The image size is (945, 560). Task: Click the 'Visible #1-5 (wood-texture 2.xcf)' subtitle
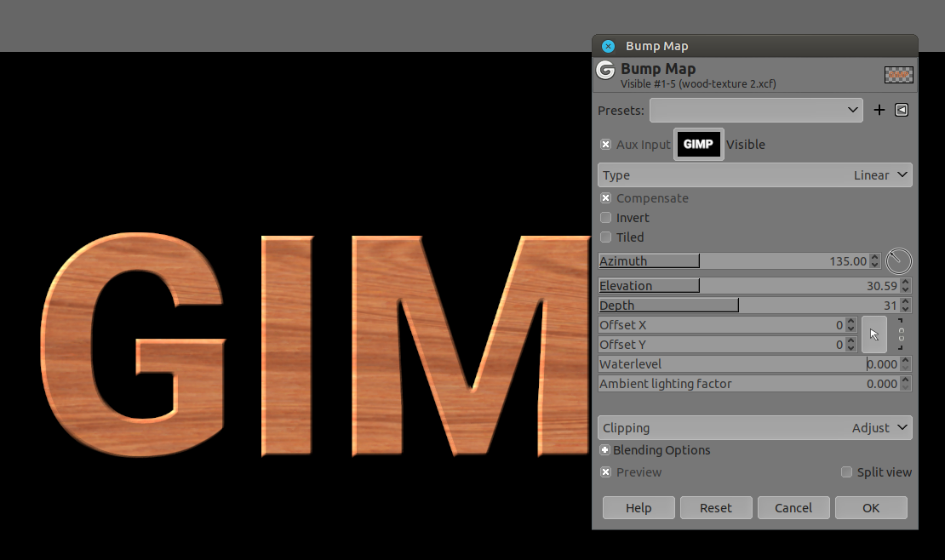click(698, 83)
